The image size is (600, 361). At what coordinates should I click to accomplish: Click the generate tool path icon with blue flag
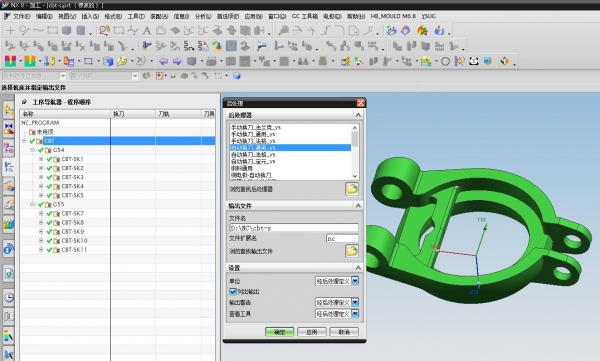(x=147, y=46)
